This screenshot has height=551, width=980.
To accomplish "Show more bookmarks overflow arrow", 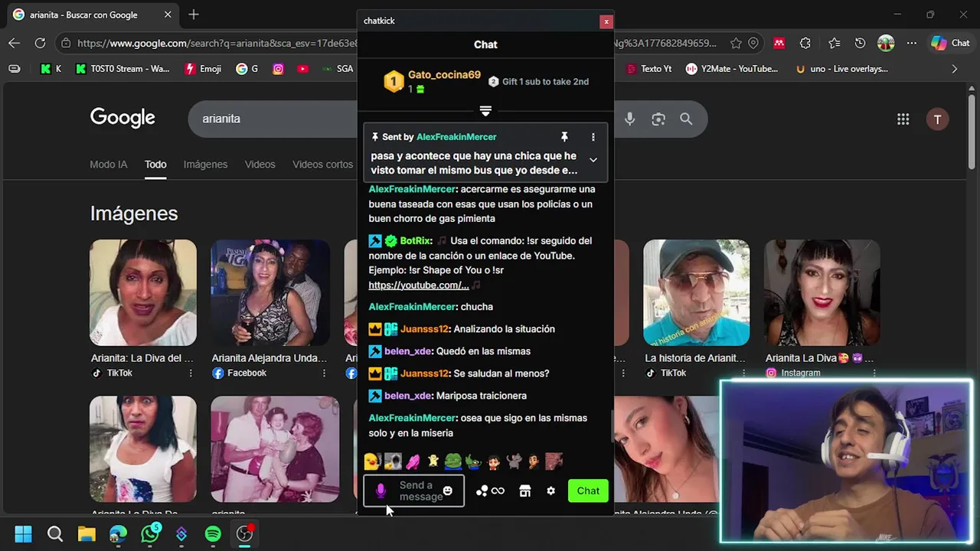I will click(954, 69).
